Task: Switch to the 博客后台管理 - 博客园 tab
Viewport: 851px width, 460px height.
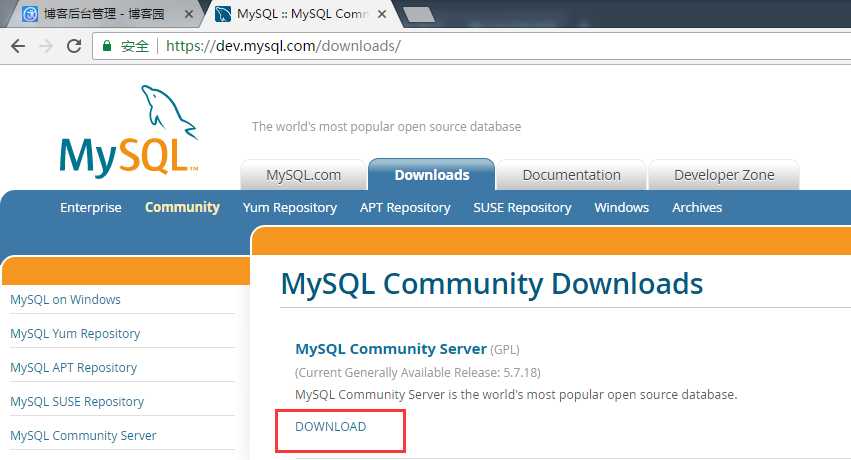Action: point(103,14)
